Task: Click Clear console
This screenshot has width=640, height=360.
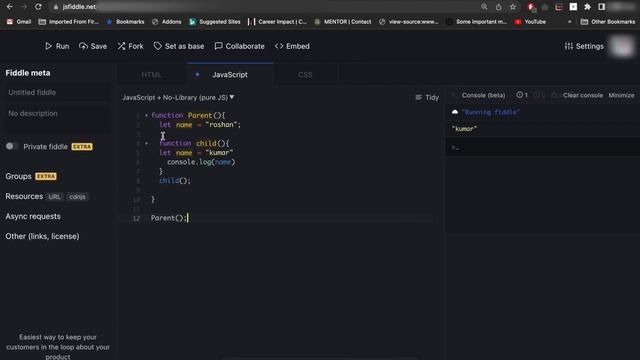Action: click(x=583, y=95)
